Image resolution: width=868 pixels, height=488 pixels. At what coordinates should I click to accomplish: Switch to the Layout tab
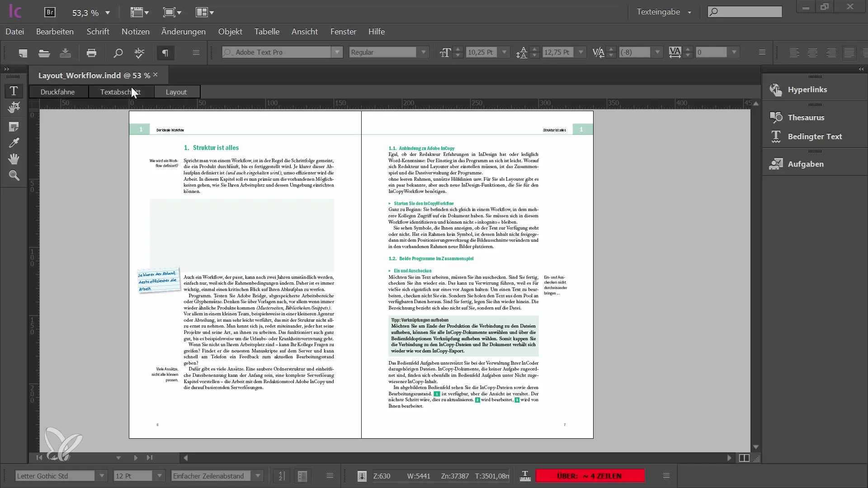[x=176, y=92]
